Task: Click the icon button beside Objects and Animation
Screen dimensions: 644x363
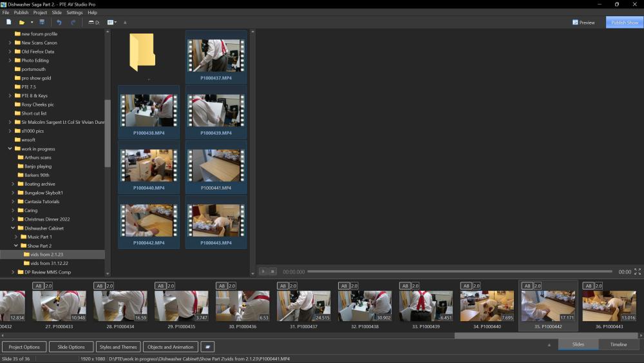Action: point(207,347)
